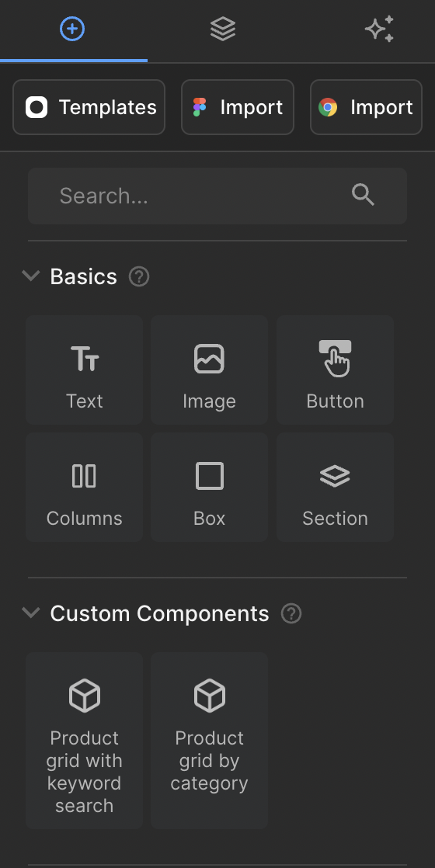The image size is (435, 868).
Task: Collapse the Basics section chevron
Action: [30, 276]
